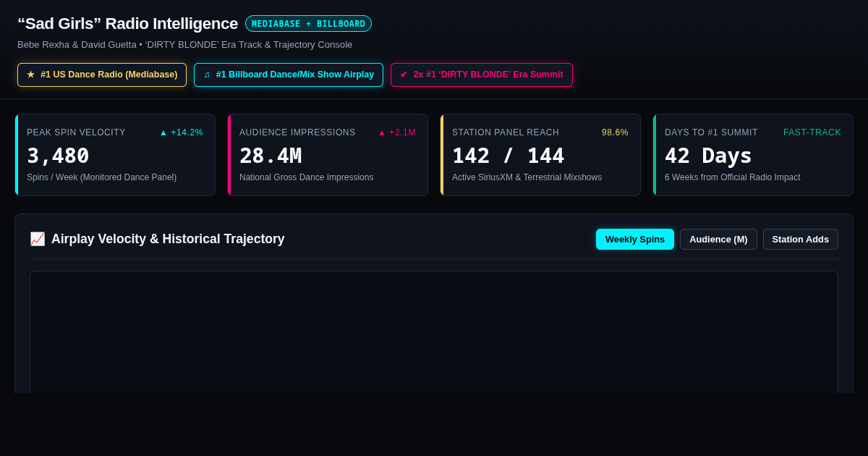Click the 142 / 144 station reach value
The image size is (868, 456).
pyautogui.click(x=509, y=156)
